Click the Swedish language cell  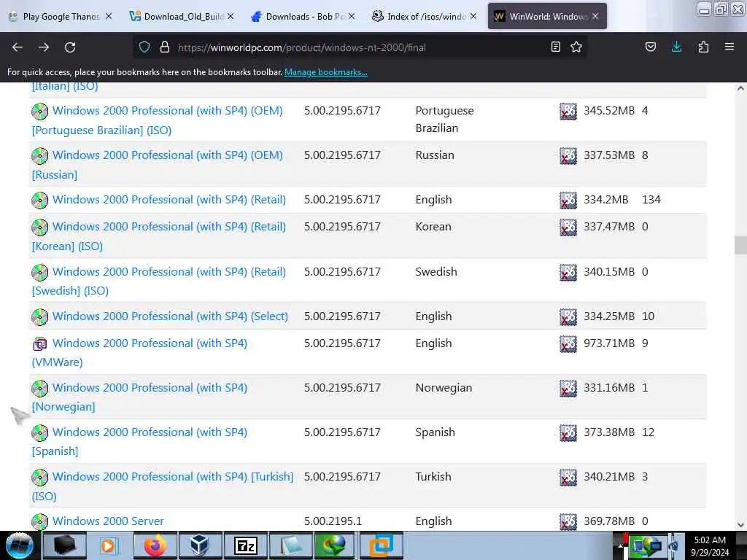(436, 271)
